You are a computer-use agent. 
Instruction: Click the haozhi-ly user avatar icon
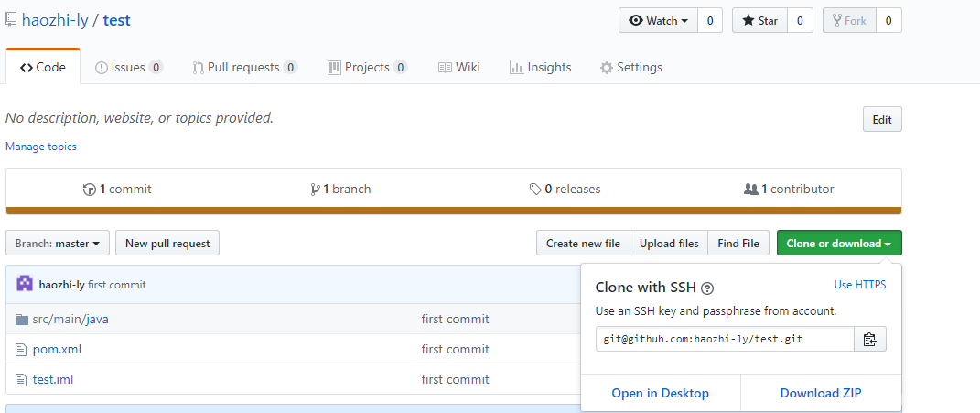coord(25,284)
